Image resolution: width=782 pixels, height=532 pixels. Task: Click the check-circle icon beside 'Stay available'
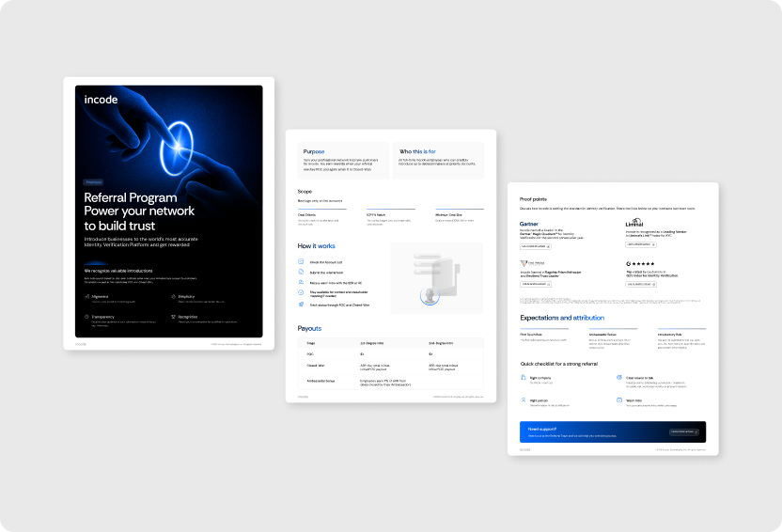pyautogui.click(x=301, y=292)
